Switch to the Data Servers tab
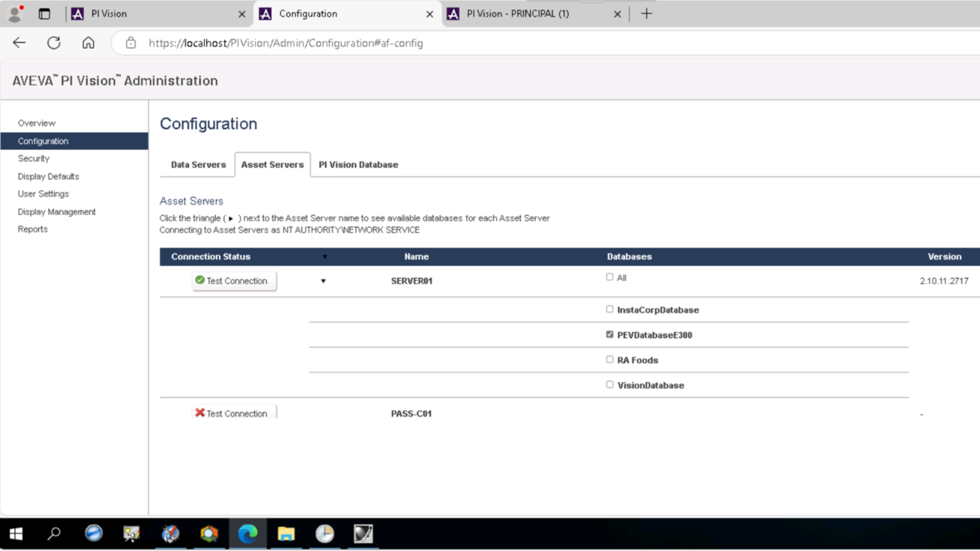 pyautogui.click(x=198, y=164)
